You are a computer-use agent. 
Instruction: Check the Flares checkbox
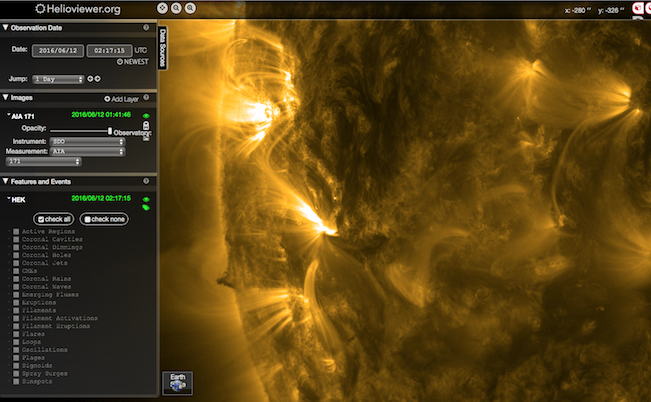[16, 334]
